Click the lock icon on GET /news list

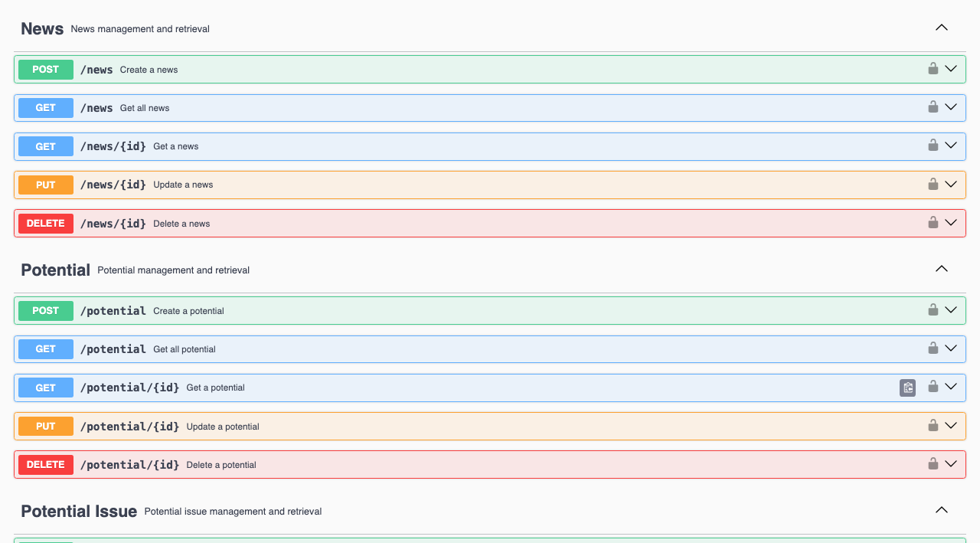(x=933, y=107)
